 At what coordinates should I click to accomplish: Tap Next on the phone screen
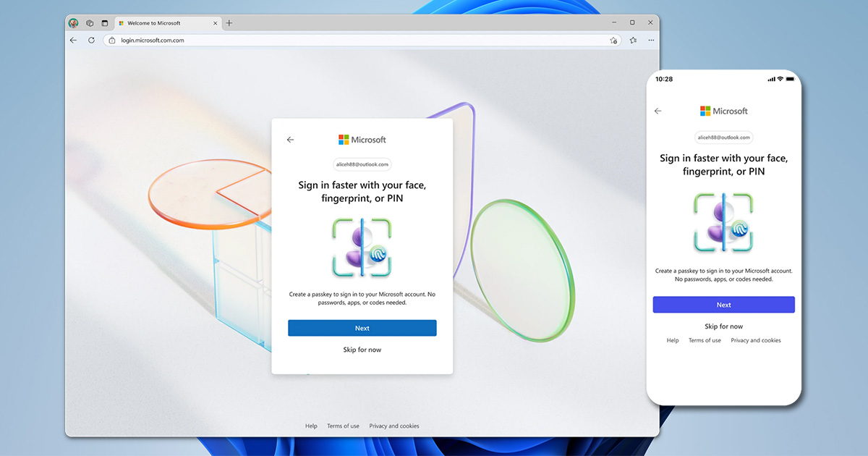click(724, 305)
